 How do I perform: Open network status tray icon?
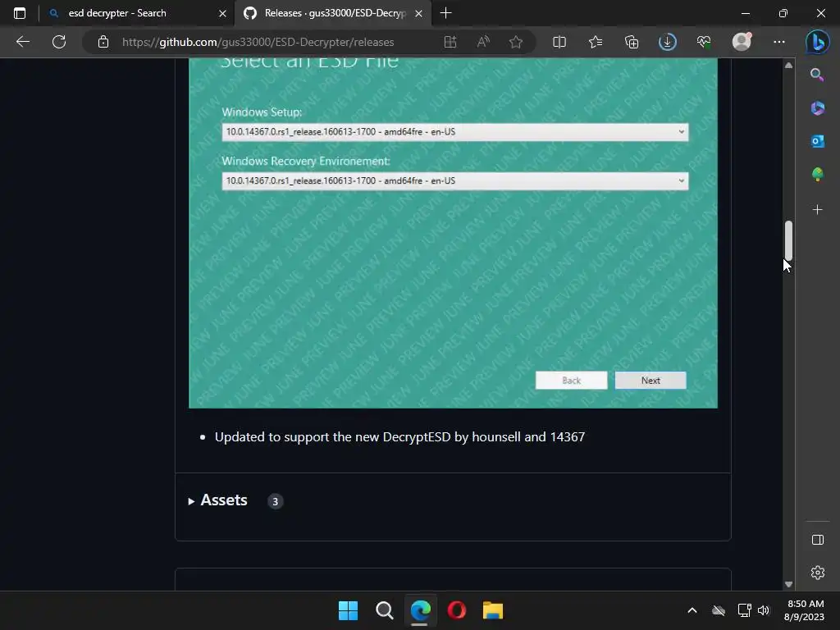point(744,610)
